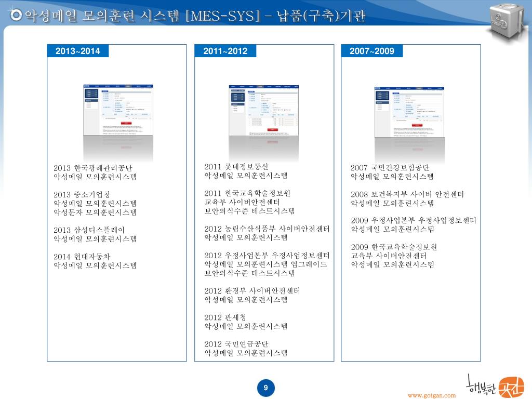Select text '2012 농림수산식품부 사이버안전센터'
The height and width of the screenshot is (399, 532).
point(267,229)
